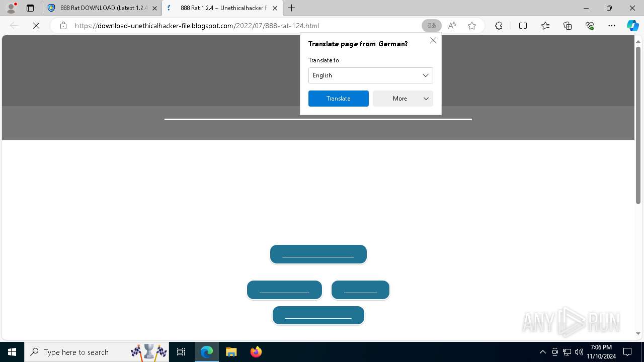Close the Translate page popup
The height and width of the screenshot is (362, 644).
click(x=433, y=40)
